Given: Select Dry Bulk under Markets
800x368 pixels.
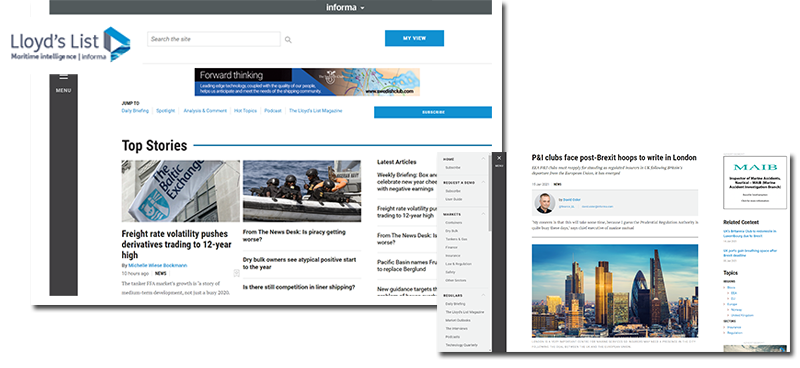Looking at the screenshot, I should tap(452, 231).
